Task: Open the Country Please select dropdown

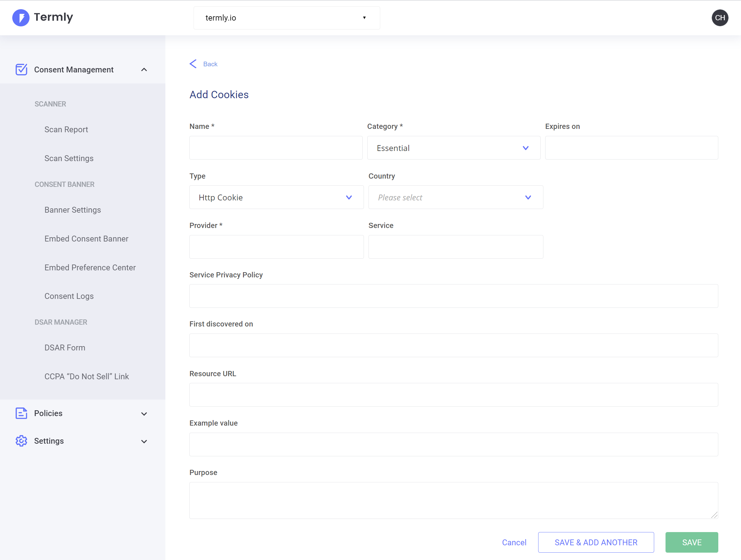Action: [456, 198]
